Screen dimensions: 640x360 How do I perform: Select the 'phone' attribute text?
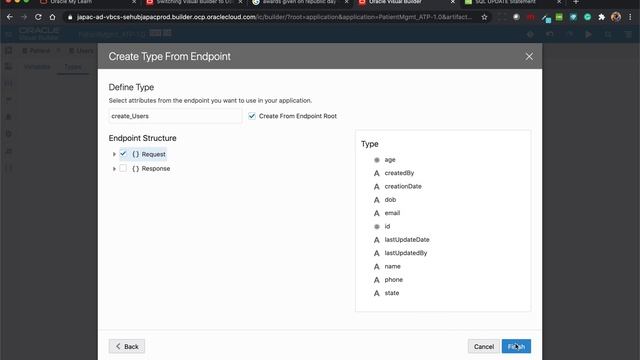pyautogui.click(x=393, y=280)
